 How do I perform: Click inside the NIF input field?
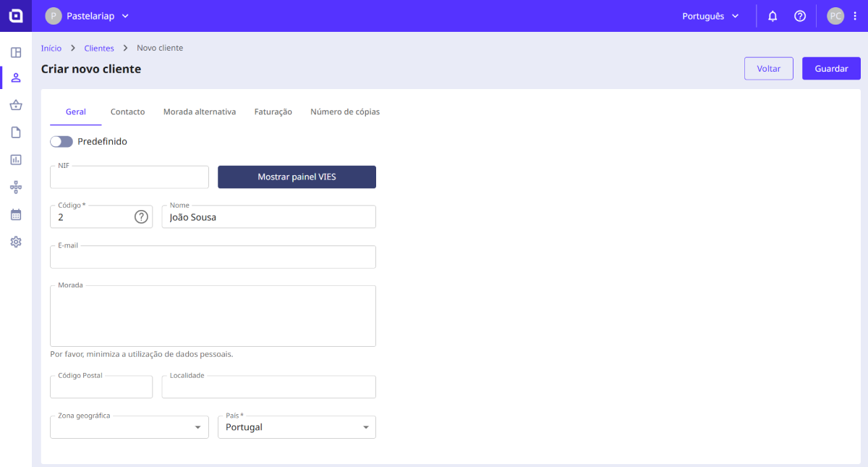tap(129, 177)
